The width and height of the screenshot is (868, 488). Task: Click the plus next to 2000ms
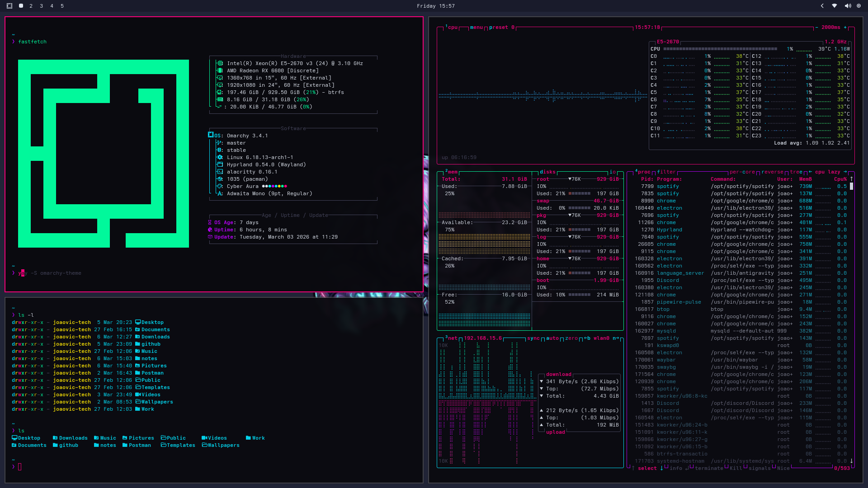(x=845, y=28)
